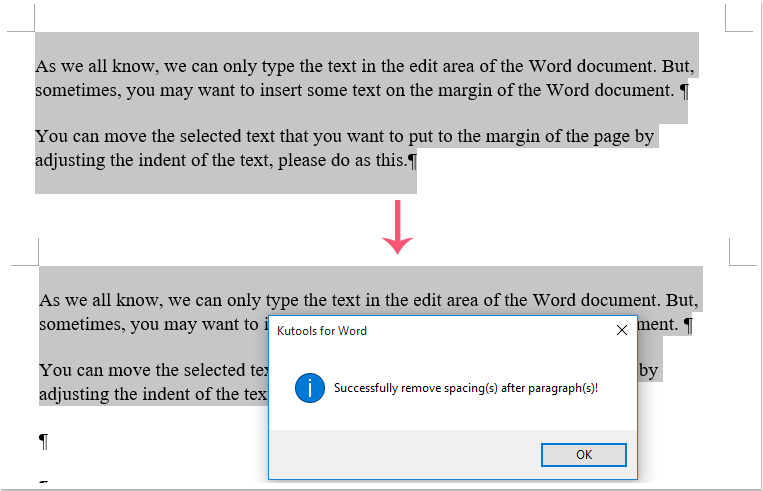Viewport: 763px width, 491px height.
Task: Close the Kutools for Word dialog
Action: [621, 330]
